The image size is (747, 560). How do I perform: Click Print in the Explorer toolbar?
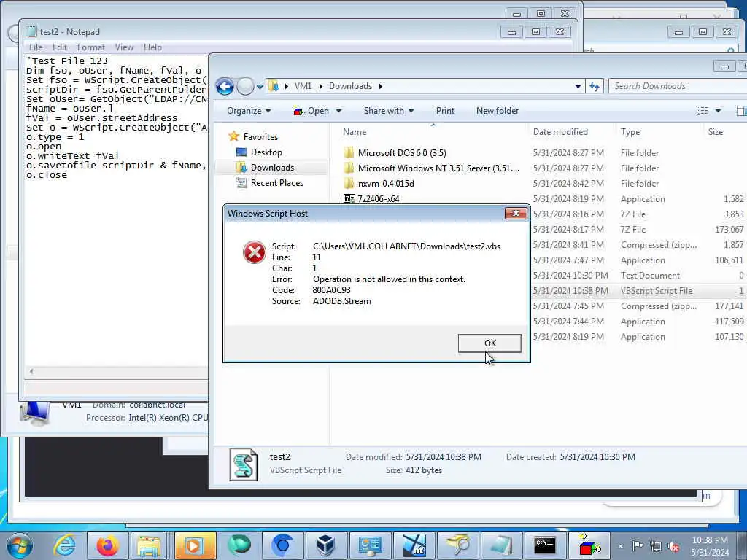[445, 111]
